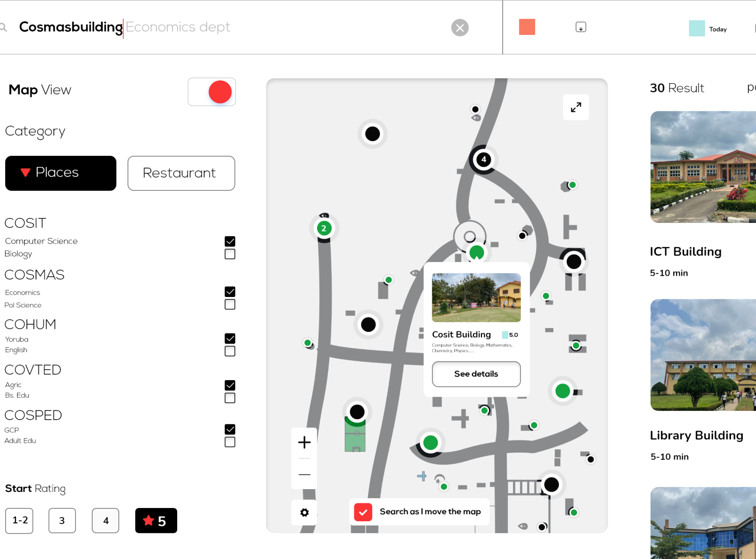
Task: Select the green Cosit Building map marker
Action: [477, 253]
